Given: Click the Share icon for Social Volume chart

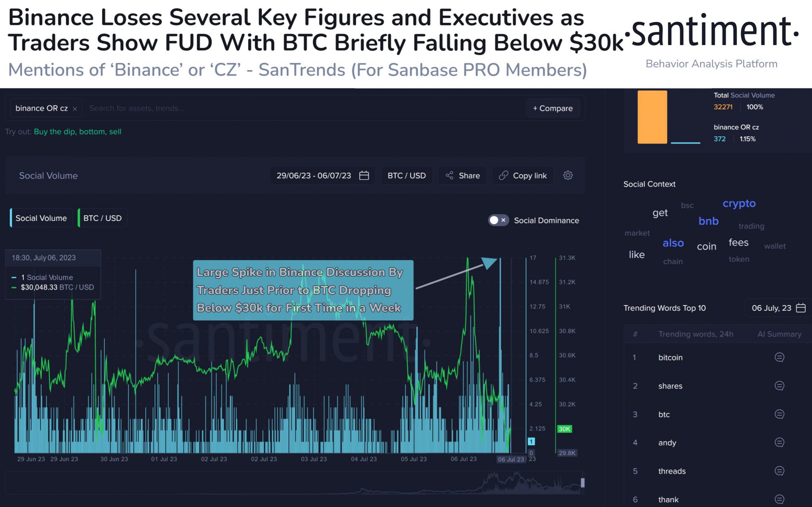Looking at the screenshot, I should 462,175.
